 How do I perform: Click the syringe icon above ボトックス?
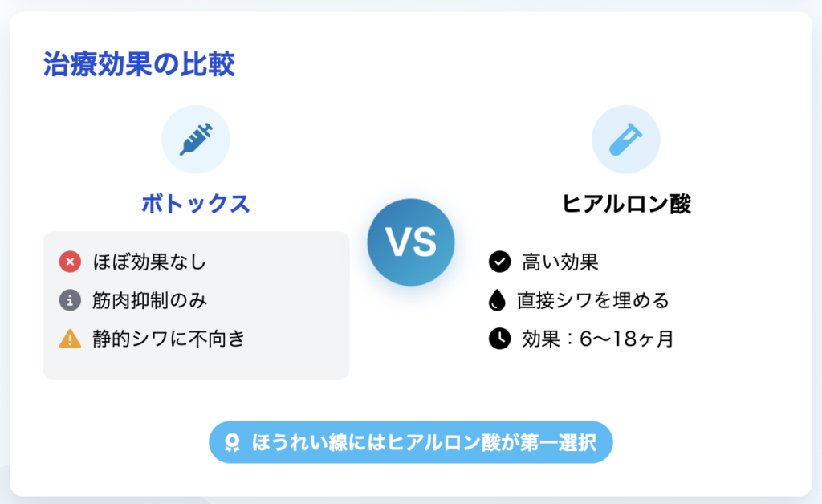(196, 140)
